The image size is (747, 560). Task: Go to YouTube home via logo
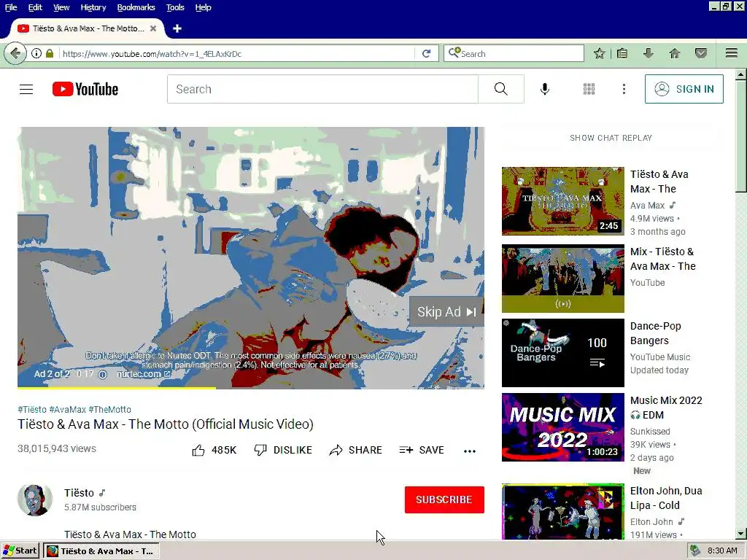tap(85, 89)
